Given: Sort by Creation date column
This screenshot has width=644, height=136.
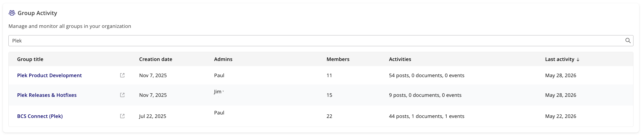Looking at the screenshot, I should tap(155, 59).
